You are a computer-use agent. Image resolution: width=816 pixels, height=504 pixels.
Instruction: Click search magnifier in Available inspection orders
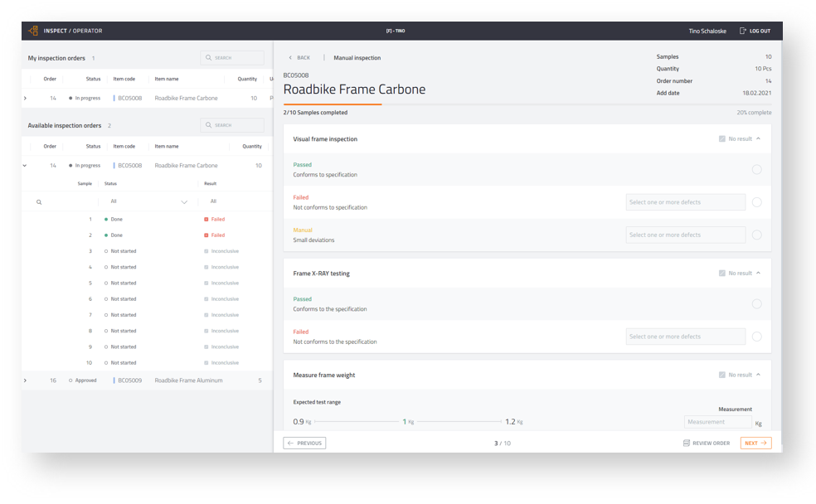tap(209, 125)
